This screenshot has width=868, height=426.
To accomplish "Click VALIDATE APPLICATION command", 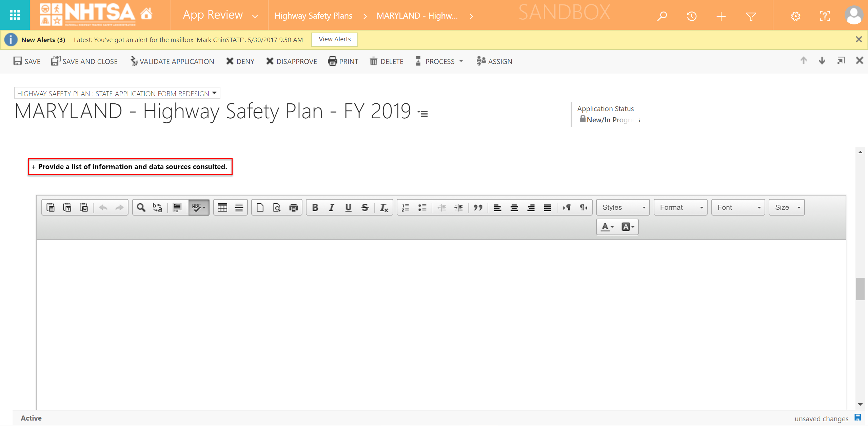I will 172,61.
